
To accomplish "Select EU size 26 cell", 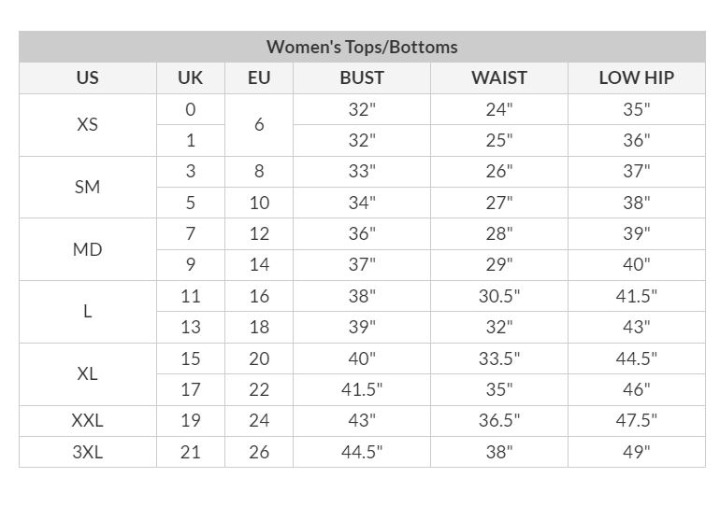I will [x=259, y=452].
